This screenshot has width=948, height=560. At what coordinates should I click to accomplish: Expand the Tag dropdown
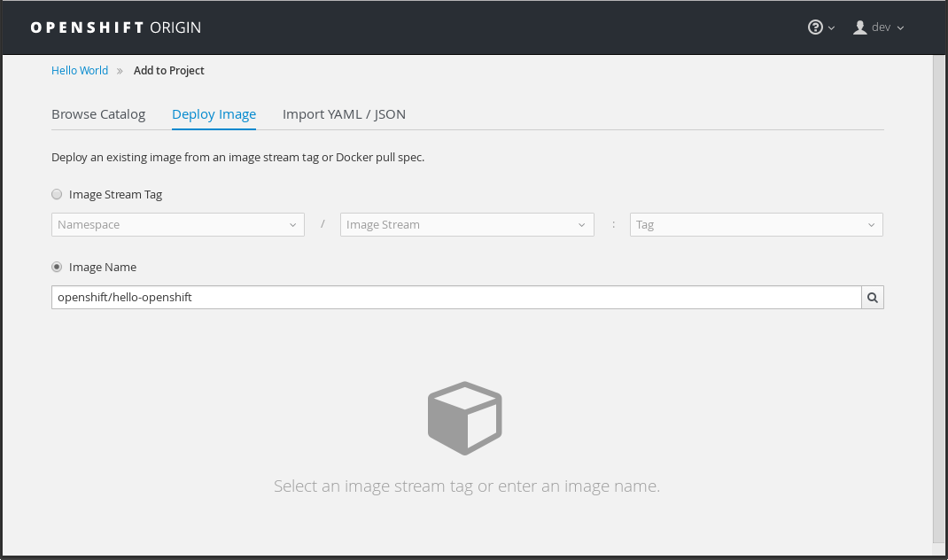pos(757,224)
